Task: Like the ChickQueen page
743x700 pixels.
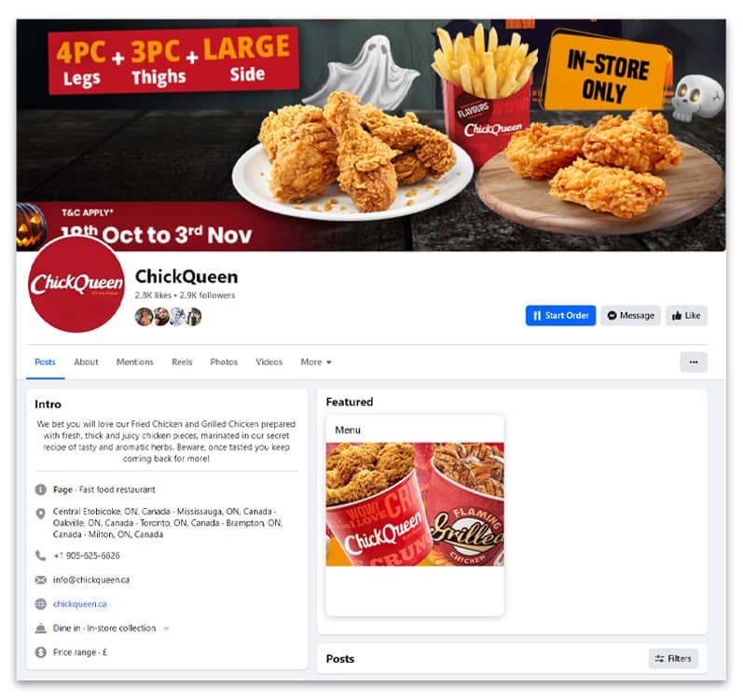Action: coord(686,315)
